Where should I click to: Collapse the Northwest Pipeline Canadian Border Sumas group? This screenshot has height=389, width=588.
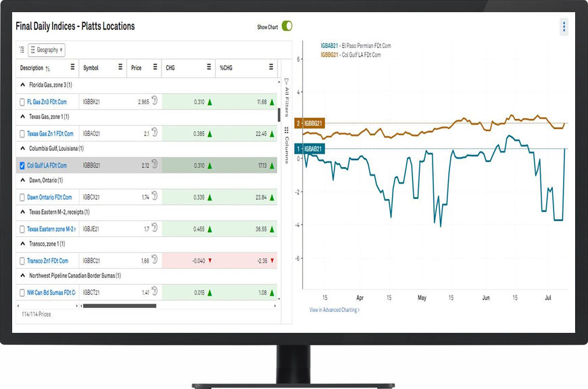coord(23,276)
